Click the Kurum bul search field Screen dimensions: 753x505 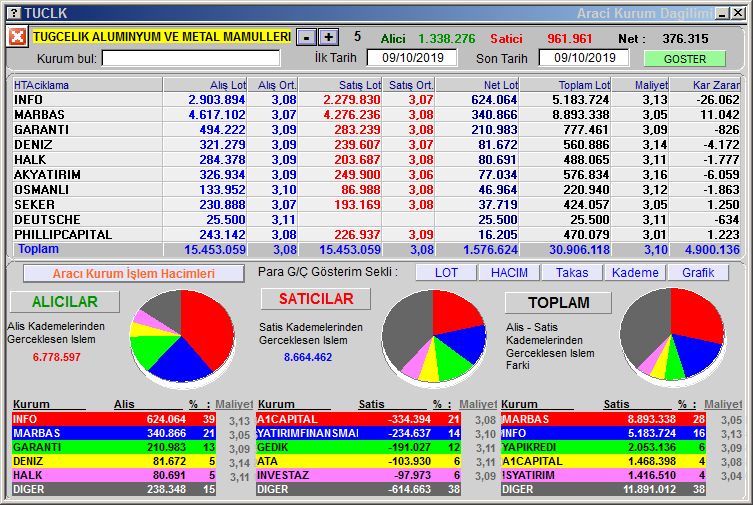tap(191, 58)
